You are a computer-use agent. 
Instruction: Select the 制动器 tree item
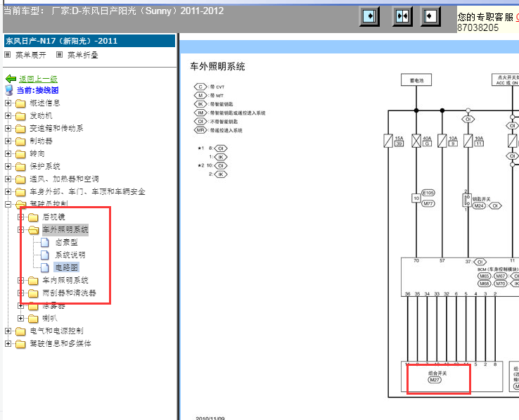(41, 141)
